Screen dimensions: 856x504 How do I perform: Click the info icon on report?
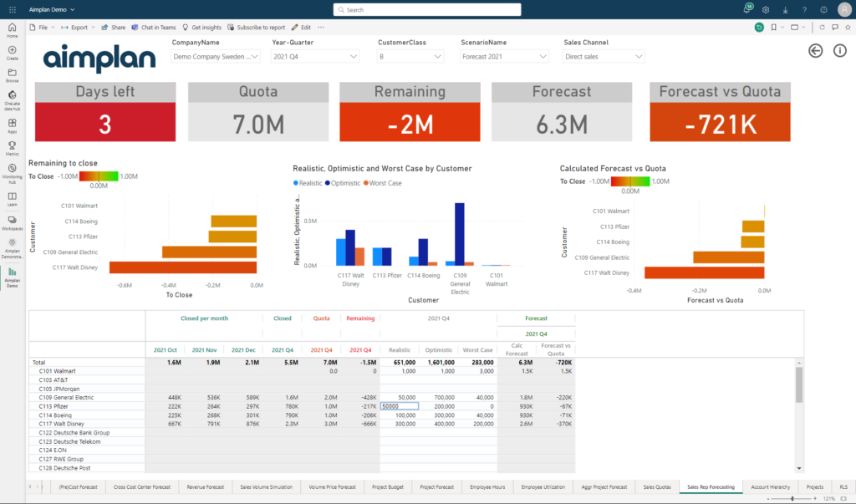point(839,51)
